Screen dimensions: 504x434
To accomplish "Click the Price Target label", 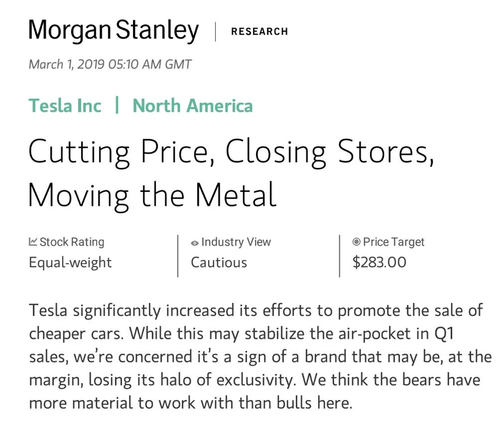I will (x=394, y=242).
